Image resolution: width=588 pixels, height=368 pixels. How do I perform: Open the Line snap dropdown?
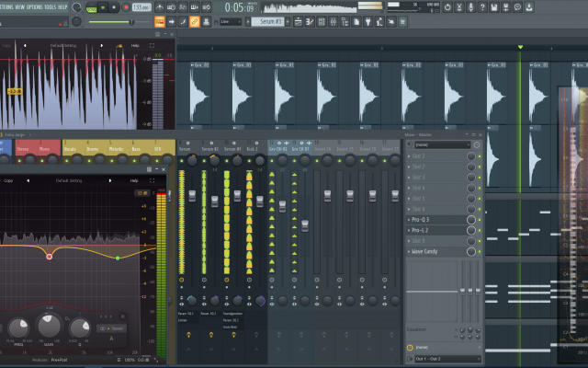tap(231, 22)
